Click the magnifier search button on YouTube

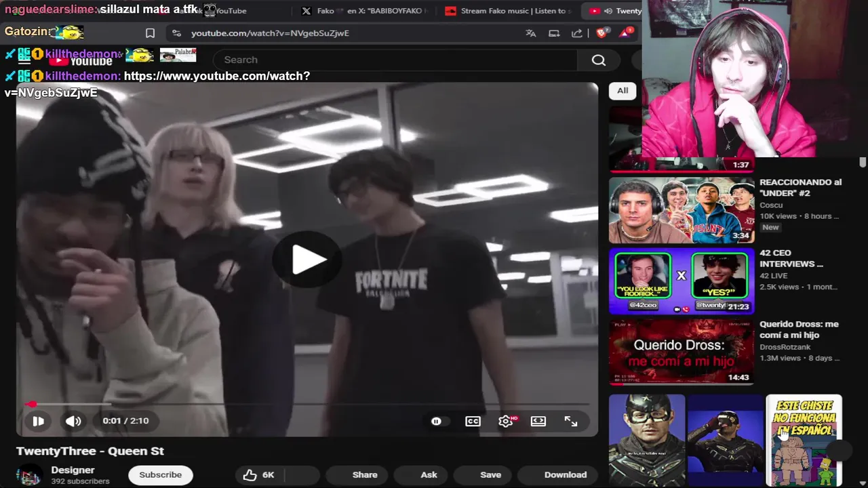click(598, 60)
